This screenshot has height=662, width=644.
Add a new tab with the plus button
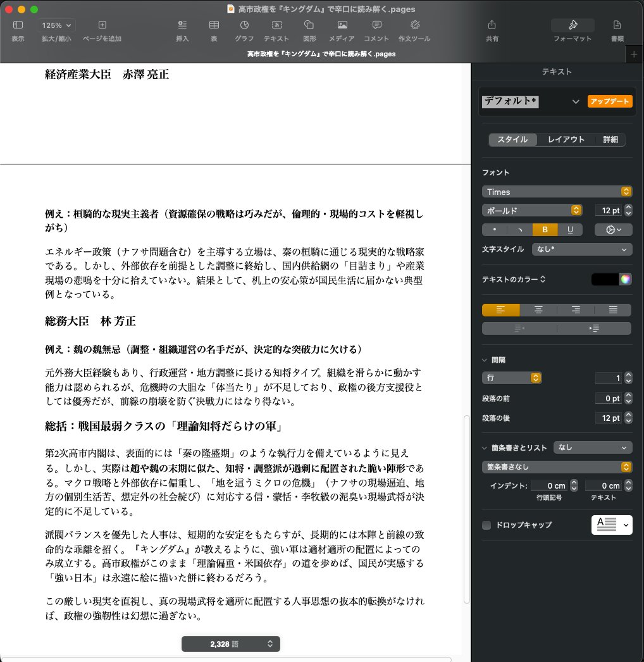click(x=634, y=54)
